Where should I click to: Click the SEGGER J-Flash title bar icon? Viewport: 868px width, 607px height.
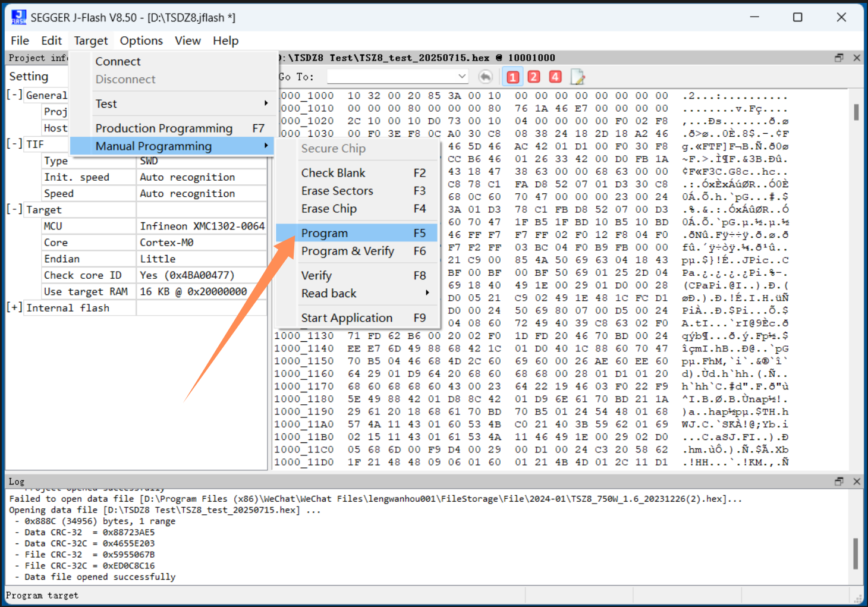(19, 17)
